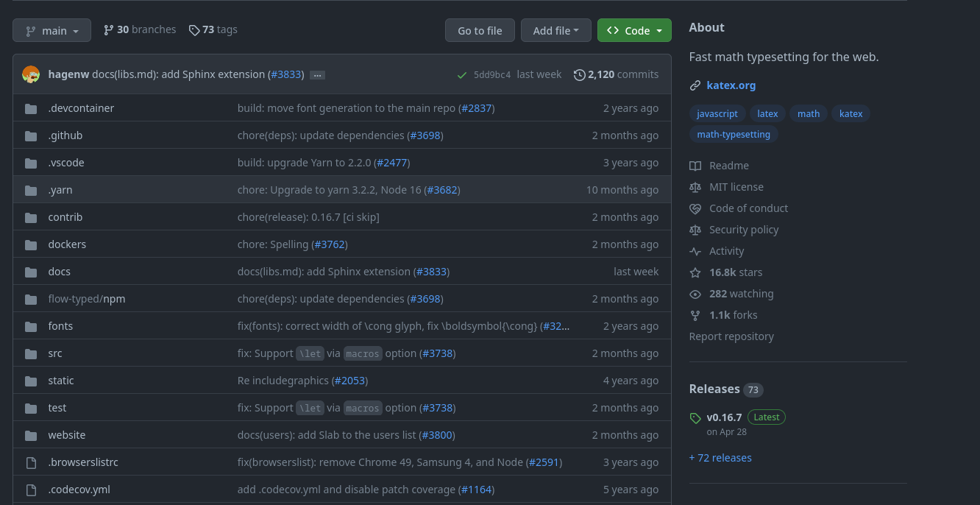This screenshot has width=980, height=505.
Task: Show + 72 releases link
Action: pos(720,458)
